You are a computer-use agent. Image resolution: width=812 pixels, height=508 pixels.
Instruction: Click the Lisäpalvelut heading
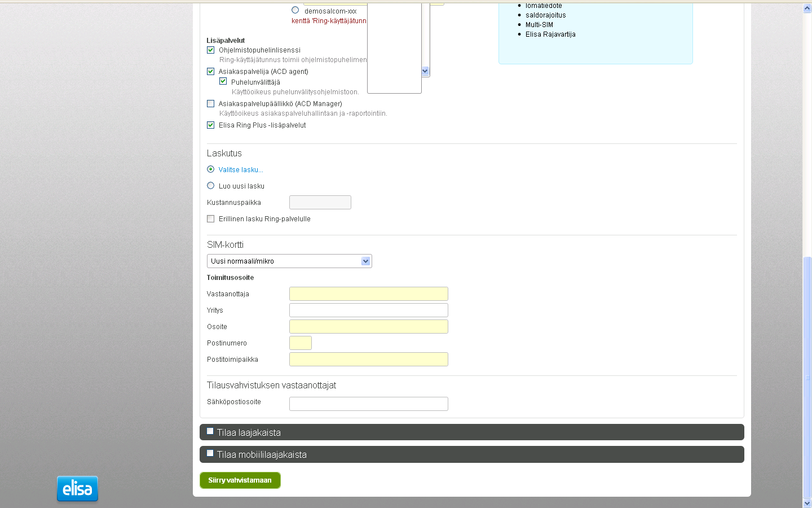click(226, 41)
